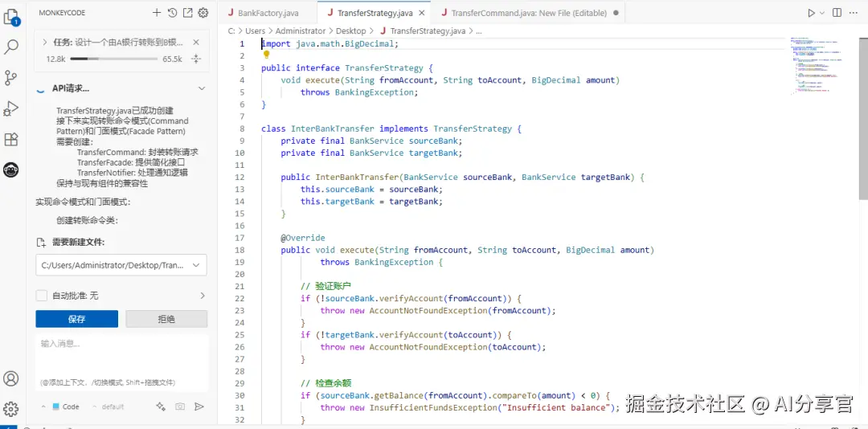Pop MonkeyCode out into editor tab
This screenshot has height=429, width=868.
point(187,13)
